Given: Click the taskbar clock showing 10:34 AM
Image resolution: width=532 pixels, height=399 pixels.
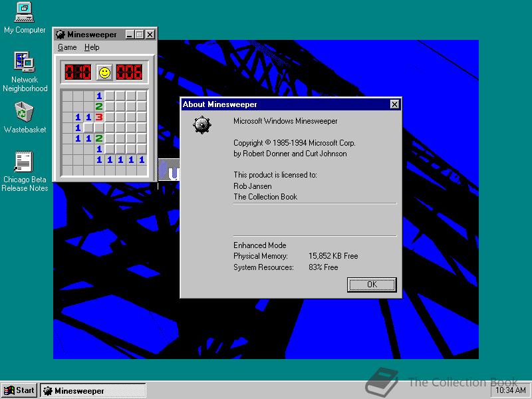Looking at the screenshot, I should (x=511, y=390).
